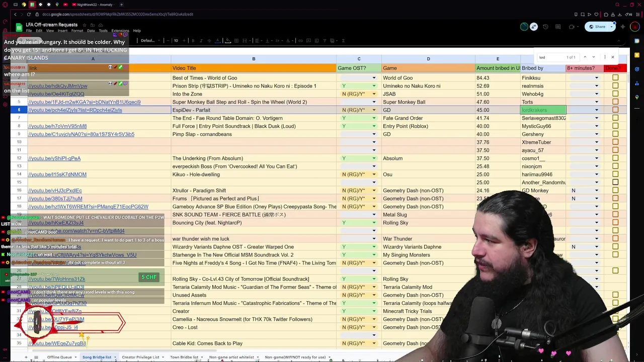Star the LFA Off-stream Requests document
This screenshot has width=644, height=362.
click(85, 25)
